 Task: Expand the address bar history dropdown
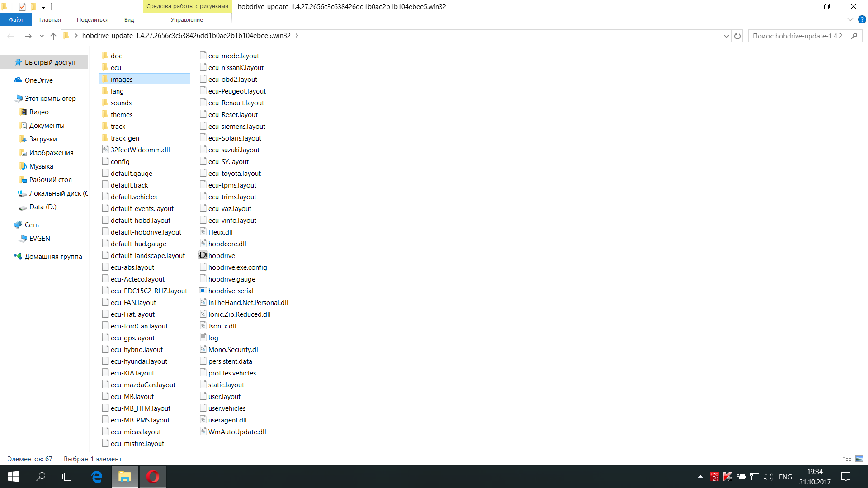(726, 36)
